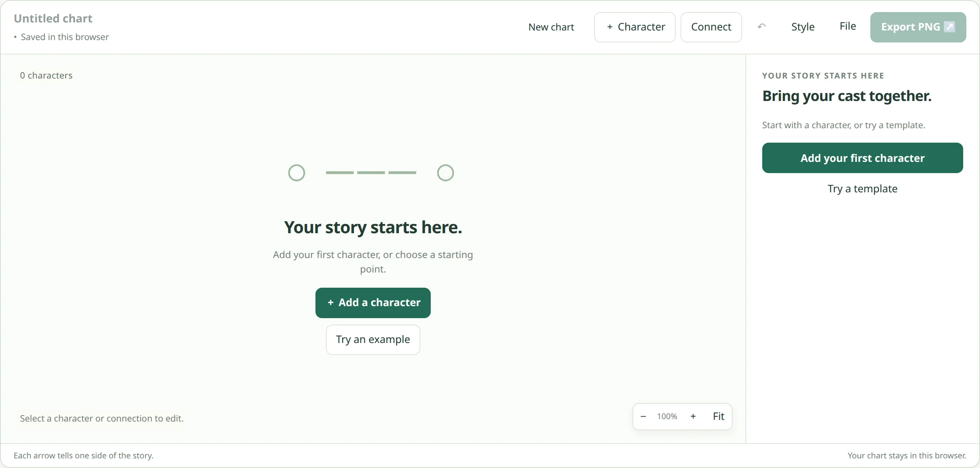
Task: Zoom in with the plus button
Action: 693,416
